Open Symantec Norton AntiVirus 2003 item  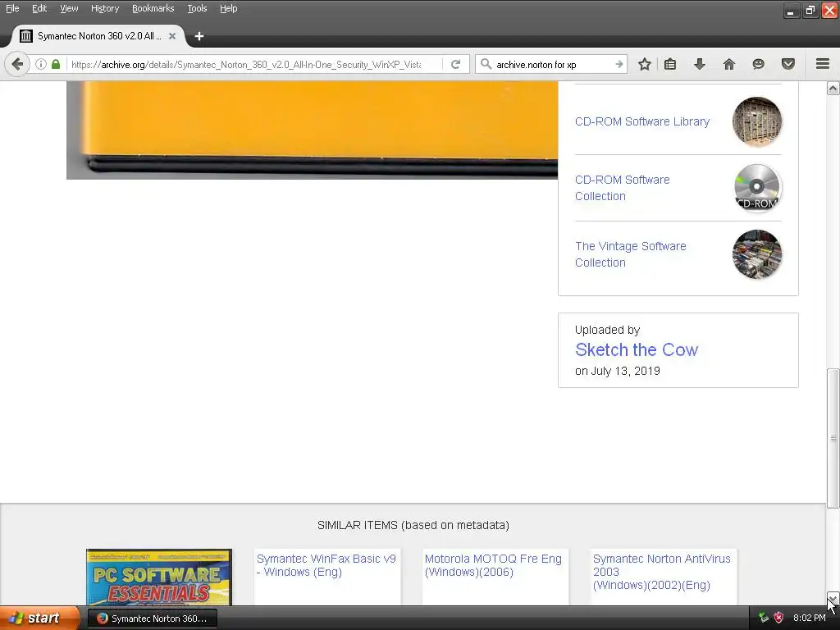(x=662, y=572)
